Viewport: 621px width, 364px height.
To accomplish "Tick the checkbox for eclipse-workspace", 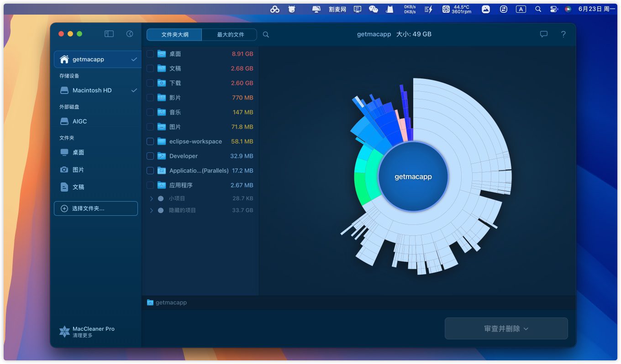I will pyautogui.click(x=150, y=141).
